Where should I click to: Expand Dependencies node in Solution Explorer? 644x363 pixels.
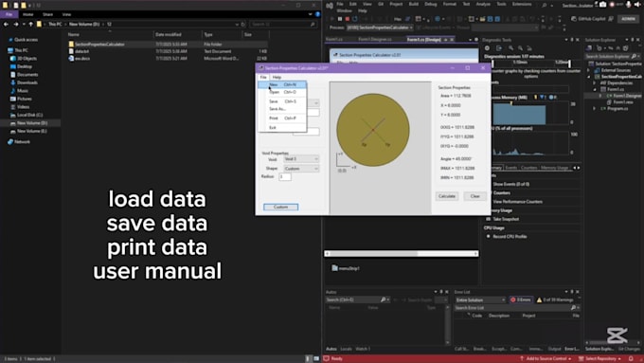point(595,83)
